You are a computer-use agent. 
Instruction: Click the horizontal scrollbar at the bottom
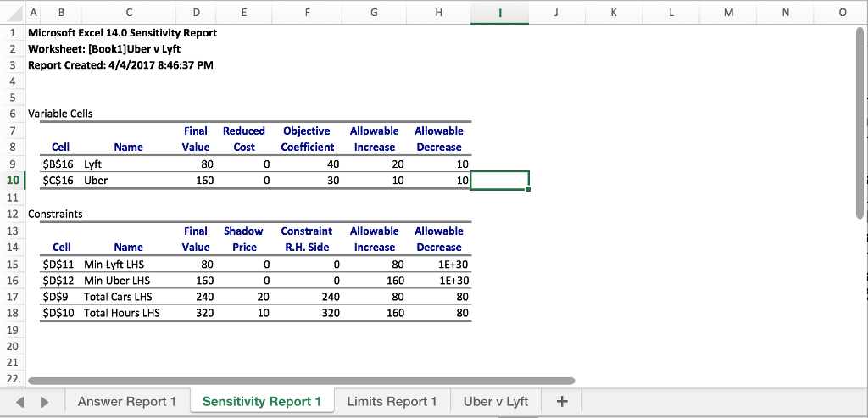[x=301, y=381]
